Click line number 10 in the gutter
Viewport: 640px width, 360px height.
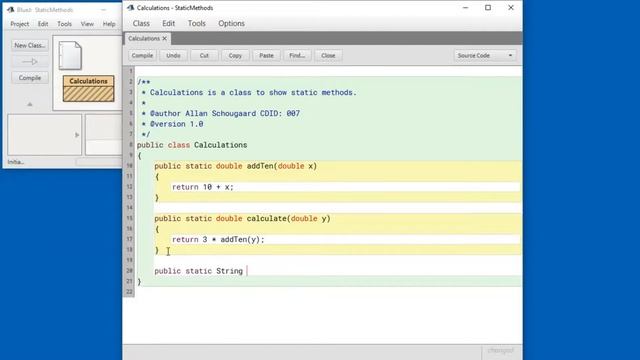pos(129,166)
